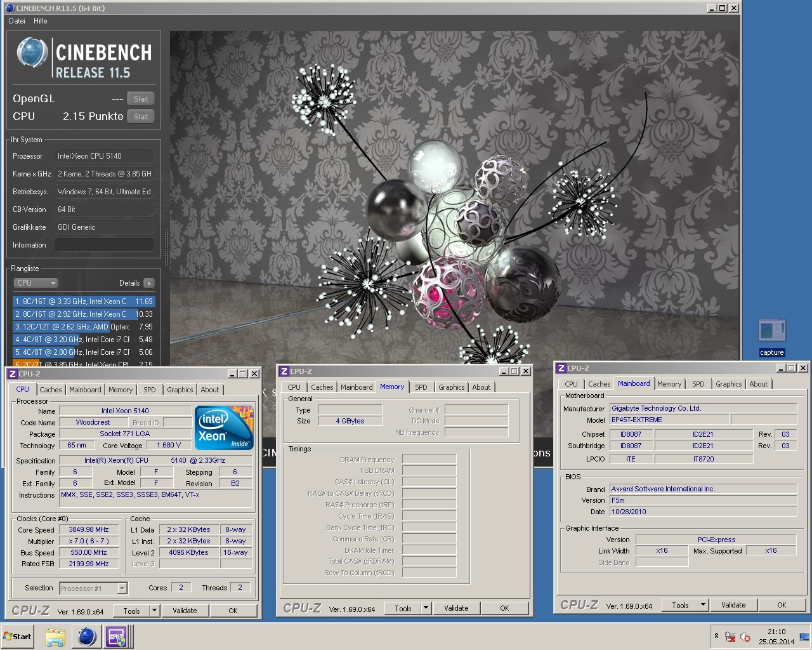Start the OpenGL benchmark

click(x=141, y=98)
